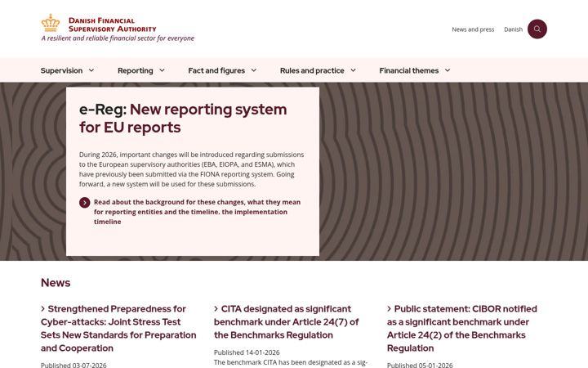Go to News and press
588x368 pixels.
tap(473, 29)
